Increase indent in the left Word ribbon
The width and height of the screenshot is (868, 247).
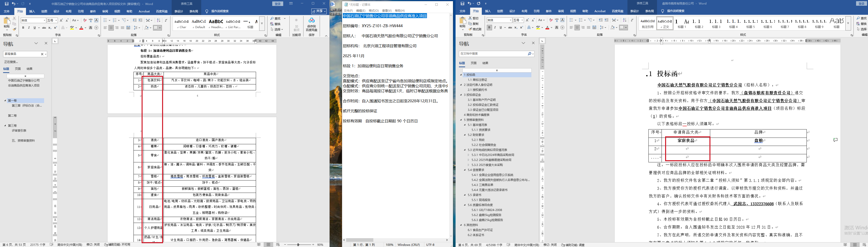pos(140,21)
